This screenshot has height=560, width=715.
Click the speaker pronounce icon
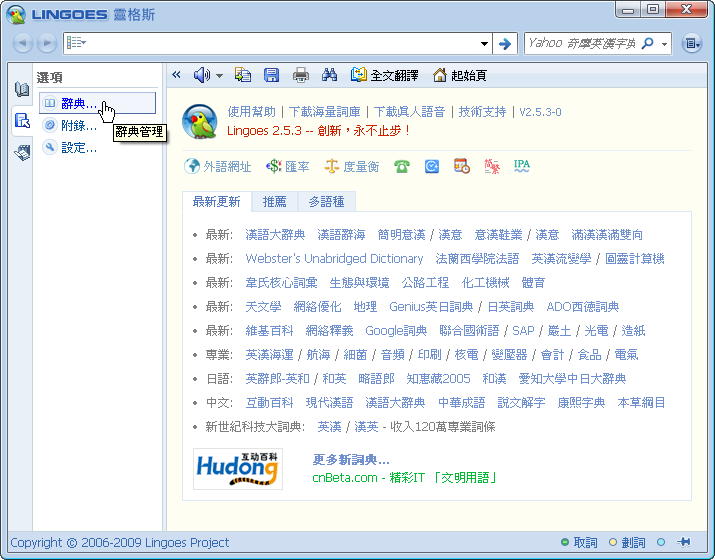pos(202,75)
